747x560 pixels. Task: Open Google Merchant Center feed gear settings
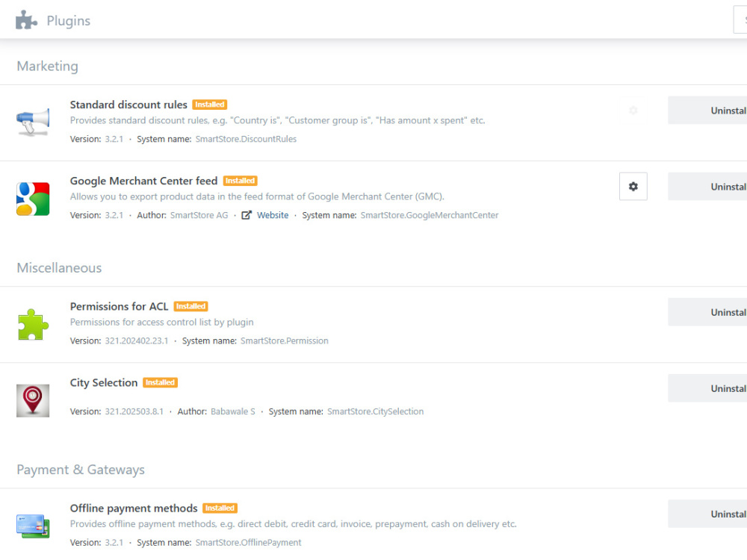coord(633,186)
